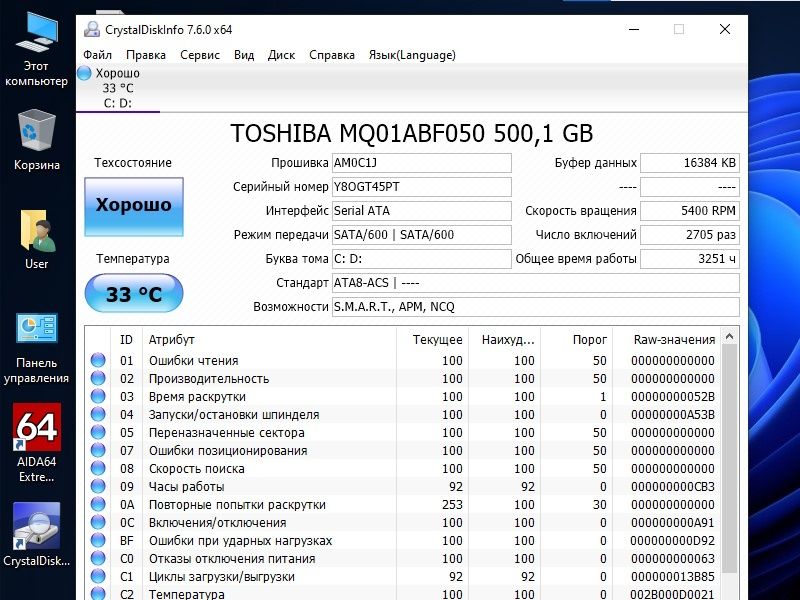Click the Порог column header
The image size is (800, 600).
pos(577,340)
